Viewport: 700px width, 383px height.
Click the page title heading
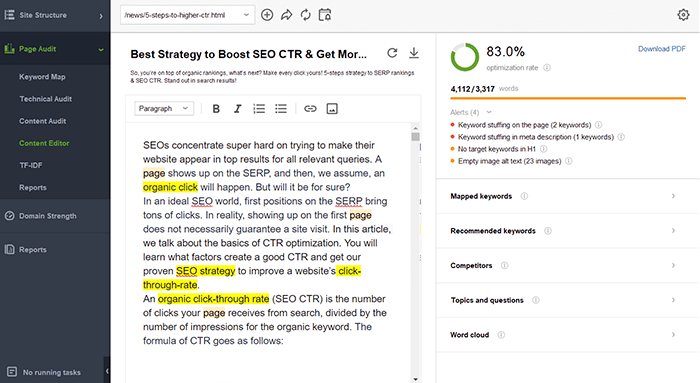(x=249, y=54)
